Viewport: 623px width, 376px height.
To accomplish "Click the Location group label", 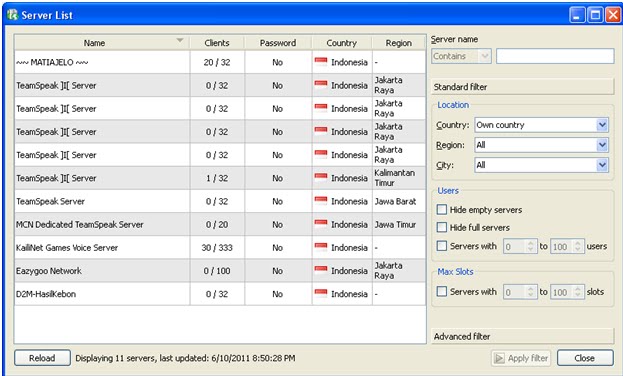I will click(x=453, y=105).
